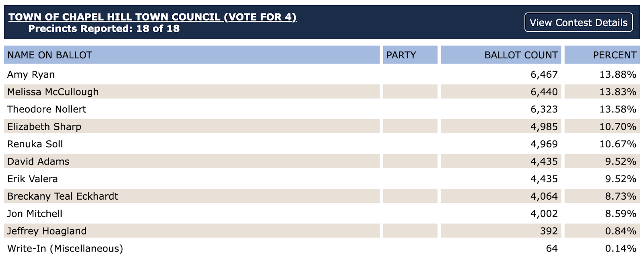Click the Precincts Reported 18 of 18 text

[104, 29]
